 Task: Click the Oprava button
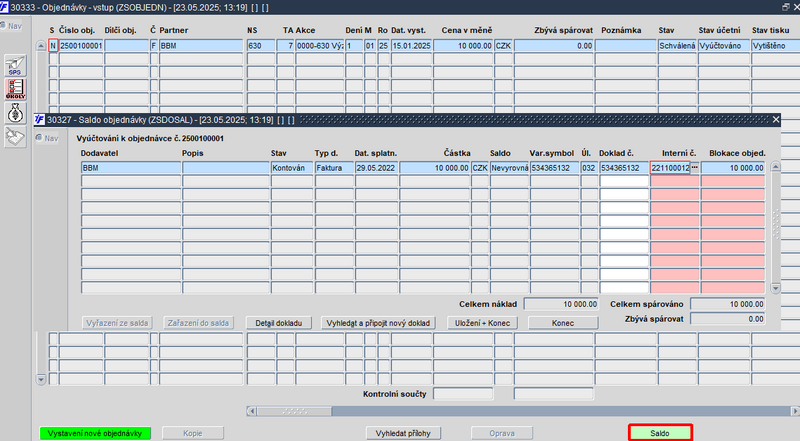click(502, 433)
